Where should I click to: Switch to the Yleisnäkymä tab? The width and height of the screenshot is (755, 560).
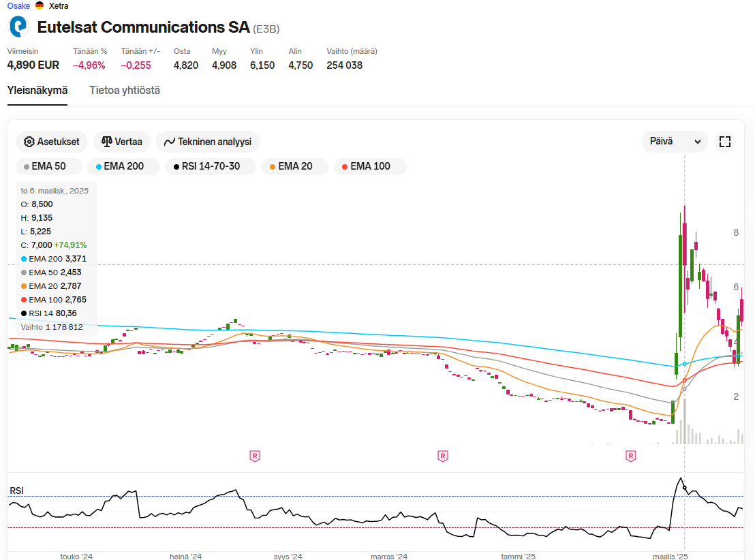click(x=37, y=91)
